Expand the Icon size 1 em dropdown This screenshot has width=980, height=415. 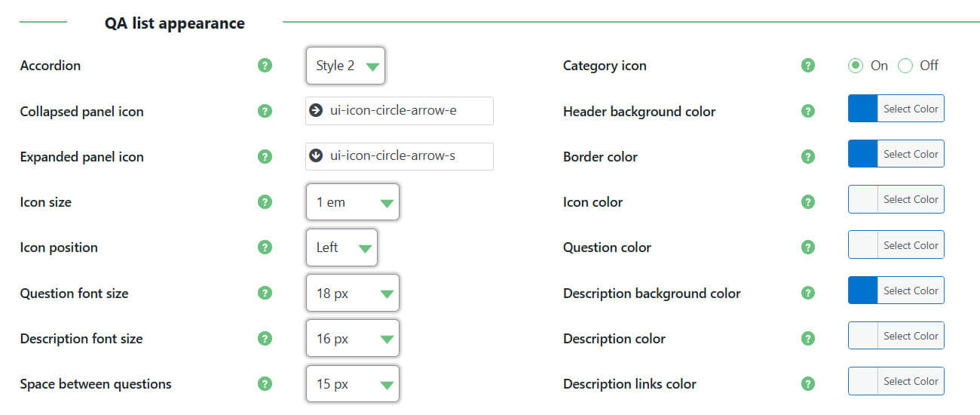pyautogui.click(x=352, y=202)
